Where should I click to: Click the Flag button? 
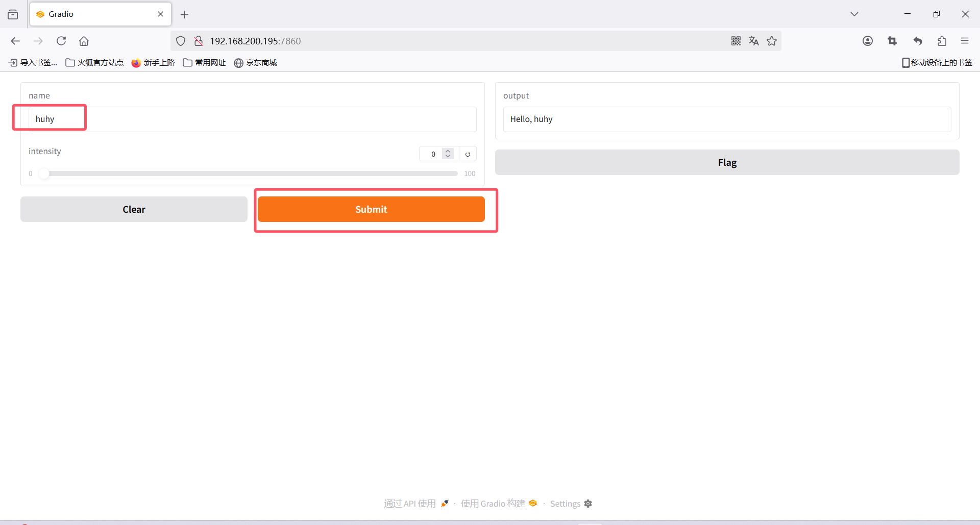tap(727, 162)
